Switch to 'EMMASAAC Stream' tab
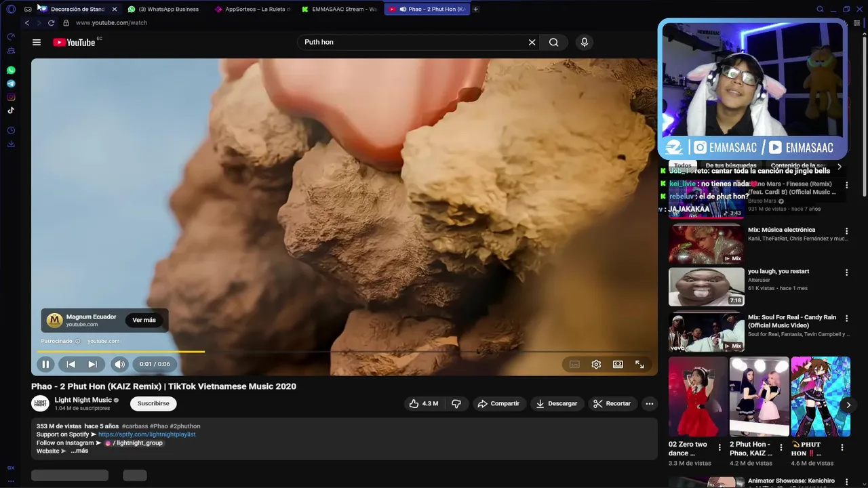Screen dimensions: 868x488 340,9
